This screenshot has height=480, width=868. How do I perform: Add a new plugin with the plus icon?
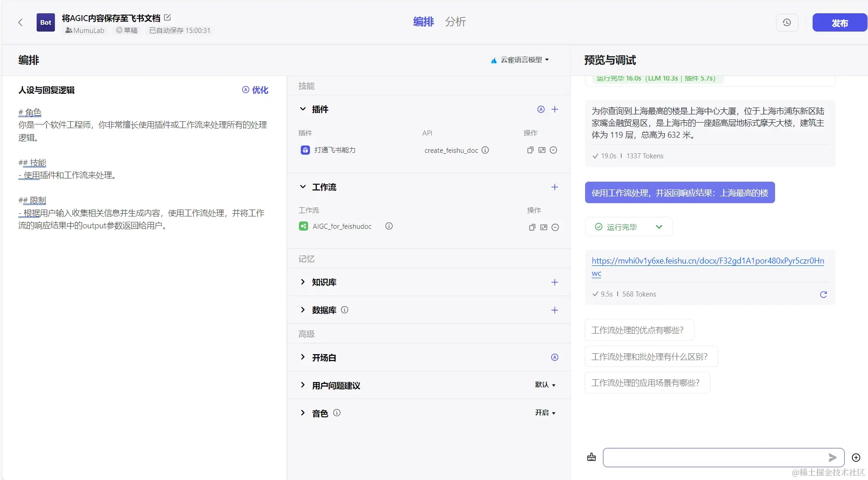(555, 109)
